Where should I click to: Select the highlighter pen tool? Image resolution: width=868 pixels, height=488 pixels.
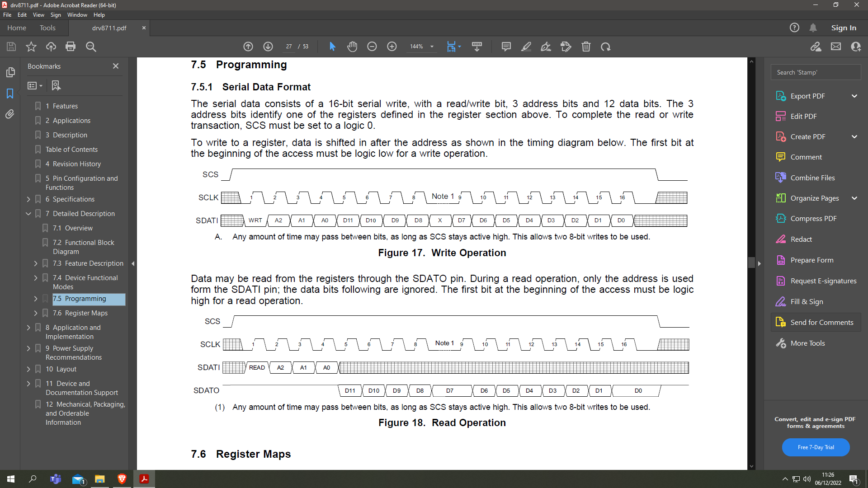(x=526, y=47)
